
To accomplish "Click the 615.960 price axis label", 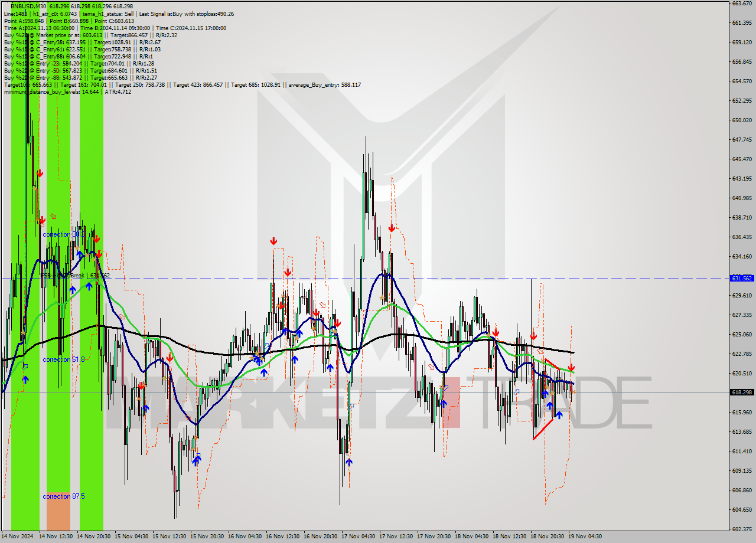I will point(741,412).
